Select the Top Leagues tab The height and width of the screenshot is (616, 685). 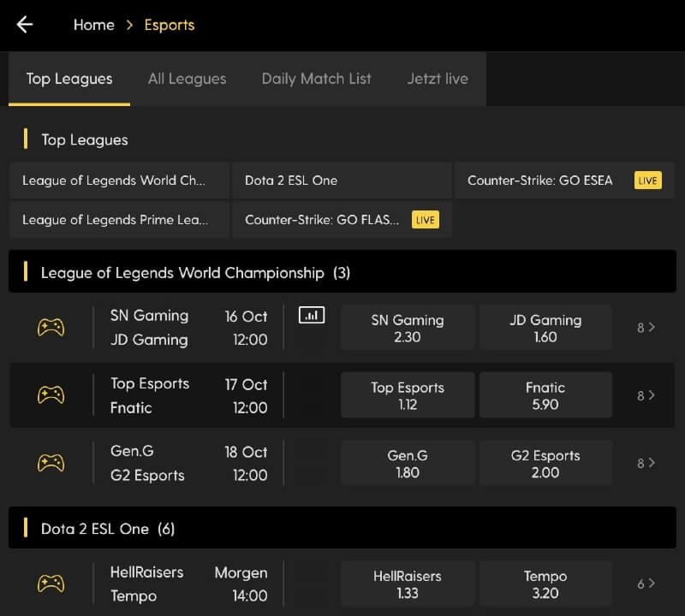[69, 79]
